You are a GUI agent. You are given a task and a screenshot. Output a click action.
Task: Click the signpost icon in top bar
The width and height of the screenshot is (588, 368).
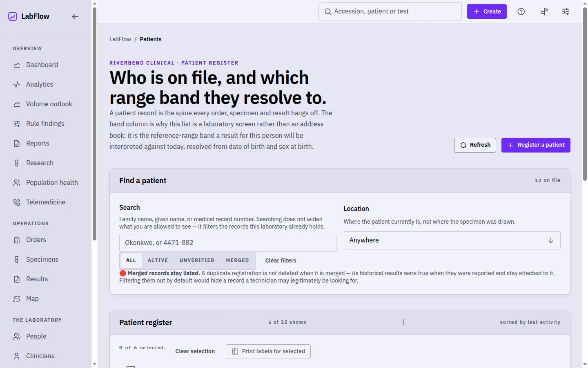click(x=544, y=11)
